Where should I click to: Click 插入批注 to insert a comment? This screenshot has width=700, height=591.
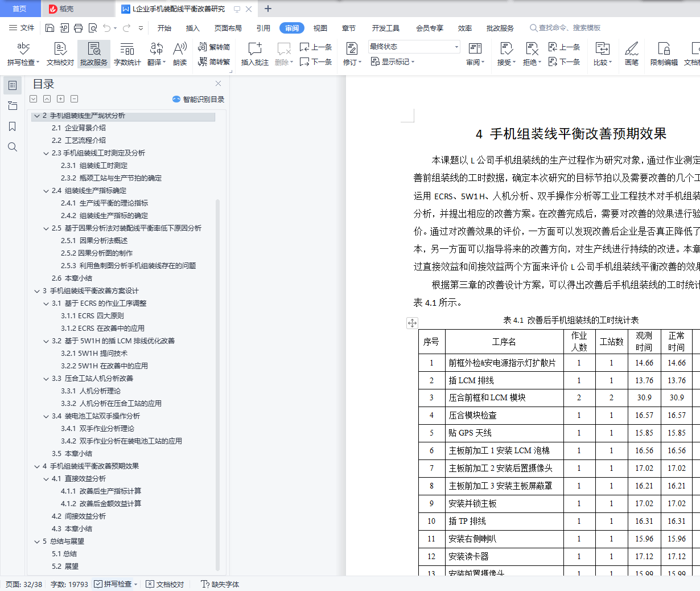(x=254, y=54)
